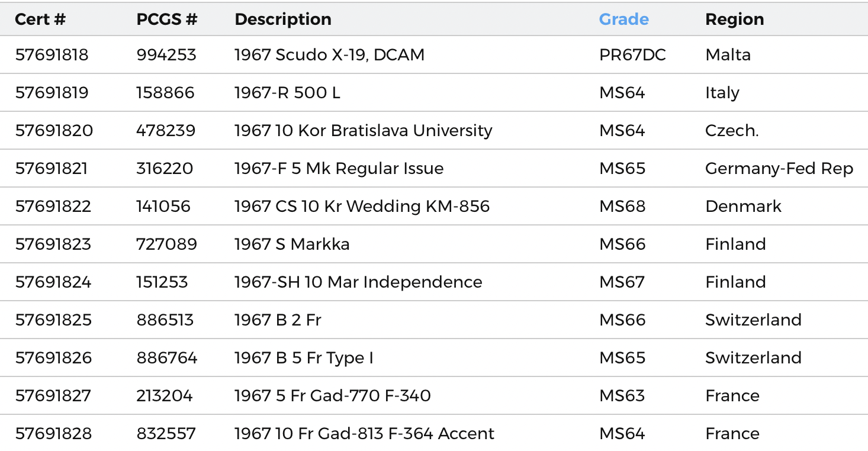Screen dimensions: 868x451
Task: Click PCGS number 478239
Action: coord(166,131)
